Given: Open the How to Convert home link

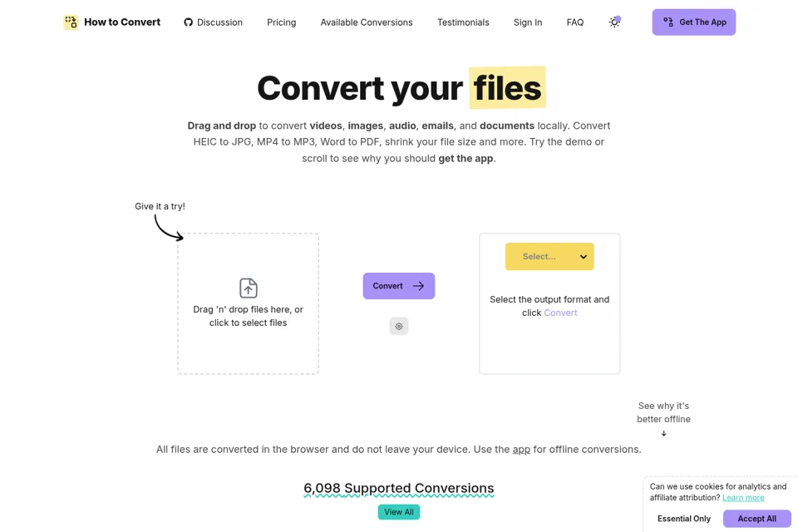Looking at the screenshot, I should click(112, 22).
